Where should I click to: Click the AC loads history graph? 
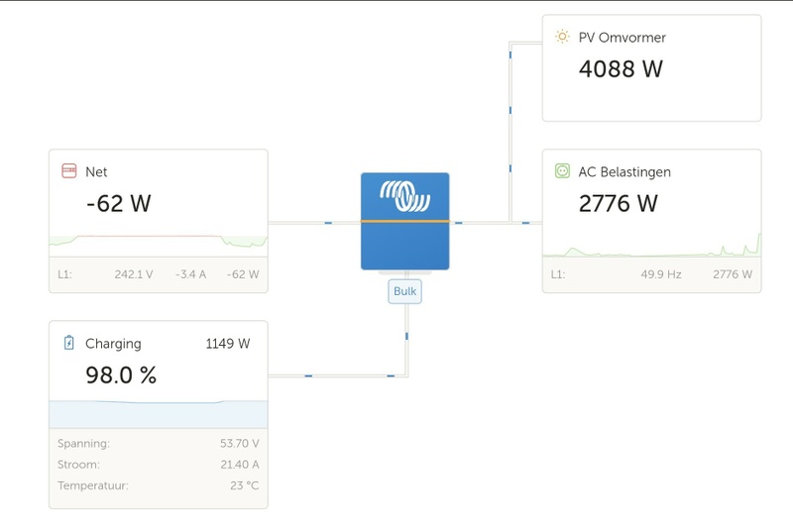tap(652, 245)
